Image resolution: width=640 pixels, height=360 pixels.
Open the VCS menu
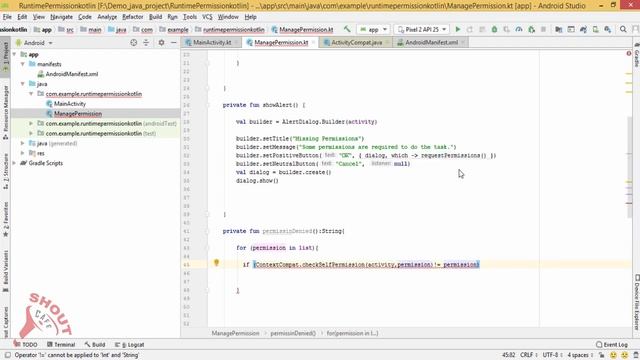(207, 17)
